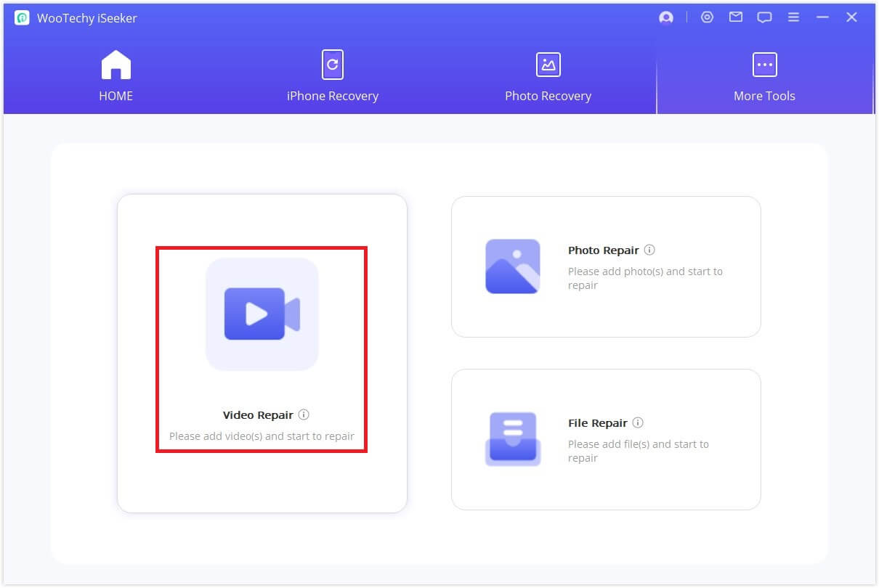Viewport: 879px width, 588px height.
Task: Open settings via the hexagon gear icon
Action: pos(707,17)
